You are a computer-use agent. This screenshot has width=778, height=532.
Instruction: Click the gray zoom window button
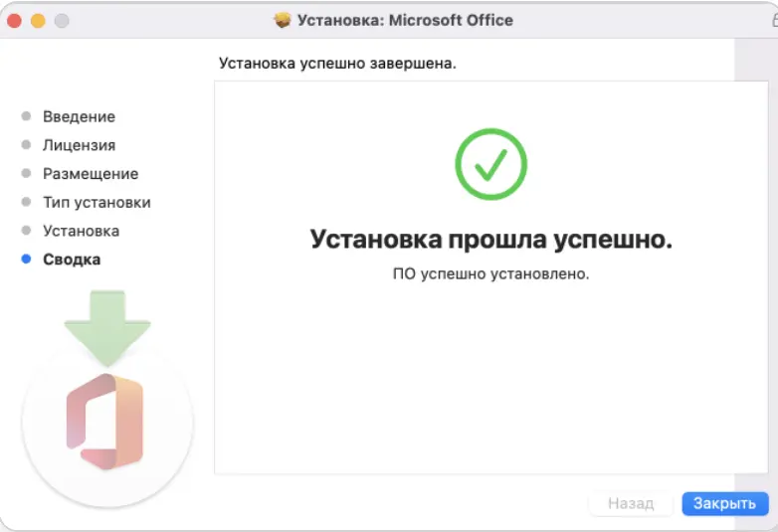(x=62, y=20)
